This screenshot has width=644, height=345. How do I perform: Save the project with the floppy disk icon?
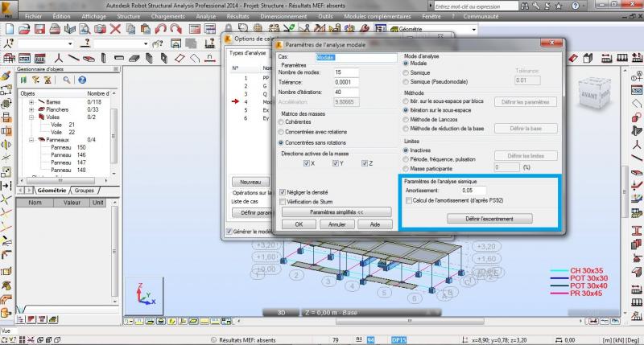(39, 29)
